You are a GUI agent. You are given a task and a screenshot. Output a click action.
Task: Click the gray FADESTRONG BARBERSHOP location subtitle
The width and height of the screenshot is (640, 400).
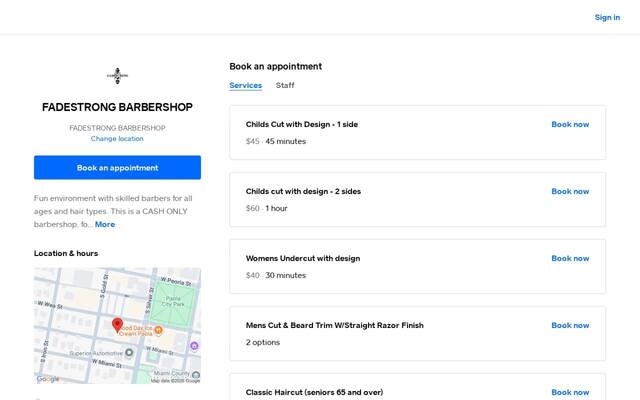click(x=117, y=128)
